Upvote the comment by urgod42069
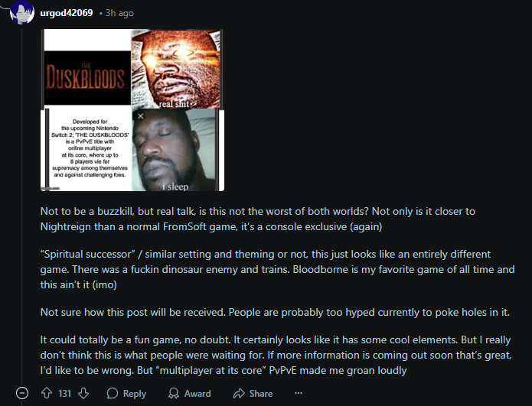This screenshot has width=532, height=406. [x=47, y=393]
